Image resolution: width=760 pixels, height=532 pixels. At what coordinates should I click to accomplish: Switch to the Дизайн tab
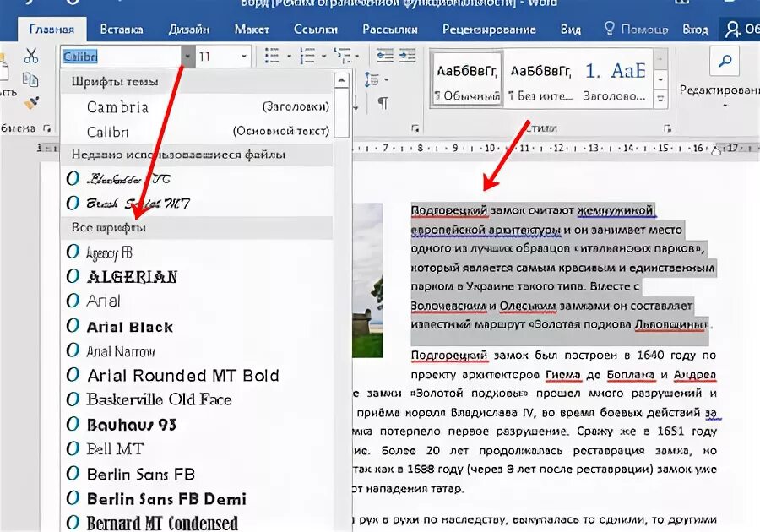(x=189, y=30)
